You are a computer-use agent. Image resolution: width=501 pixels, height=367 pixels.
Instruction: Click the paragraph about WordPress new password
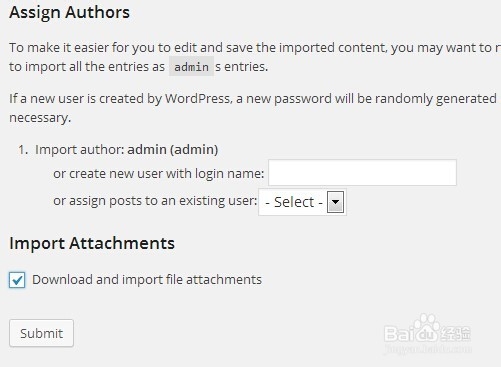pos(255,108)
